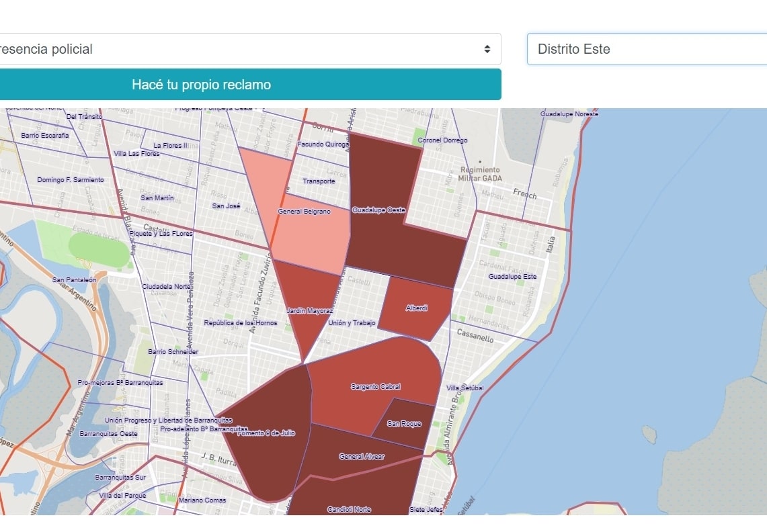Viewport: 767px width, 532px height.
Task: Click the 'Barrio Escarafia' label
Action: click(45, 135)
